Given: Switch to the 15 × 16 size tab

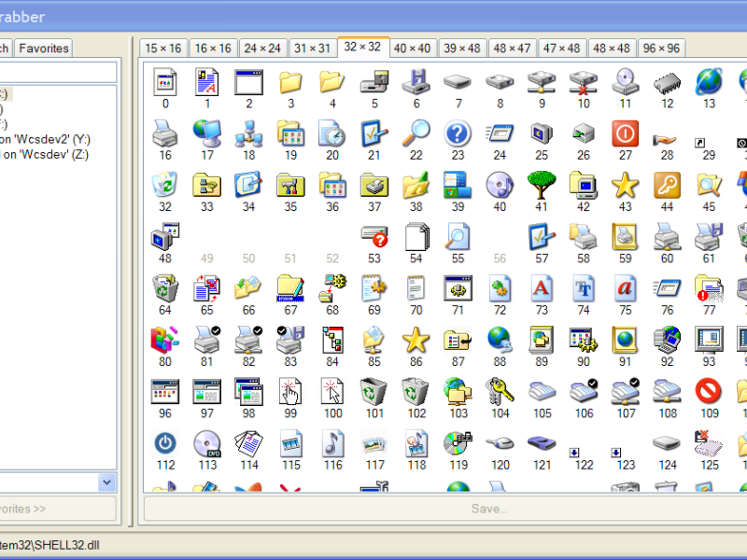Looking at the screenshot, I should pyautogui.click(x=162, y=49).
